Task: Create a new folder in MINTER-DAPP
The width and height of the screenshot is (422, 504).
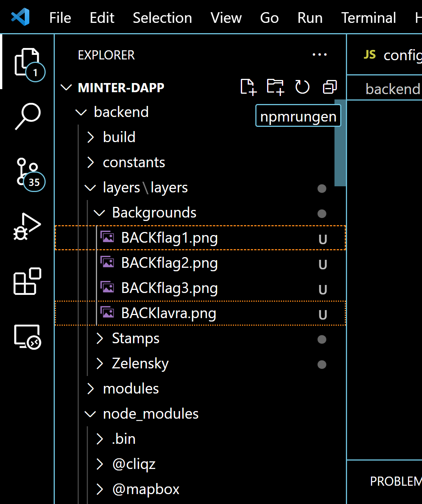Action: coord(275,87)
